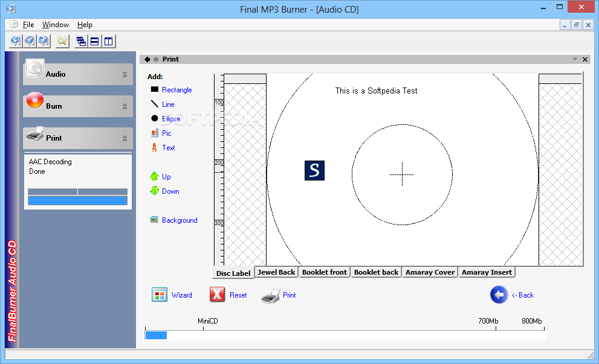599x364 pixels.
Task: Select the S logo image on disc label
Action: click(314, 170)
